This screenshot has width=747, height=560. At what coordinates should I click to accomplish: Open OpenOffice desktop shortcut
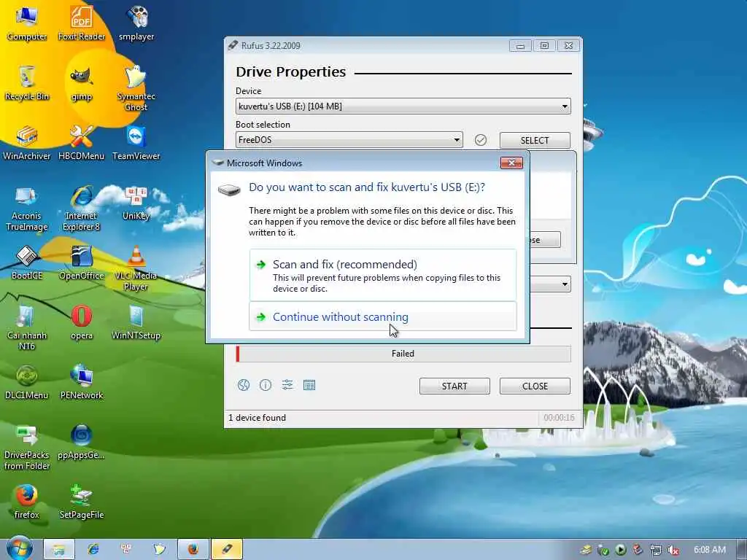click(82, 262)
